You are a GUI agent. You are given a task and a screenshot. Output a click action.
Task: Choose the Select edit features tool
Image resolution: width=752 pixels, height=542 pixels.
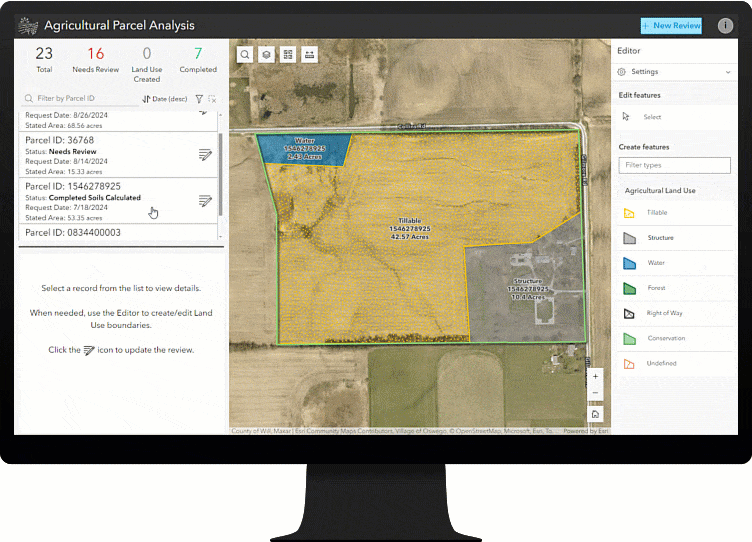click(x=674, y=117)
